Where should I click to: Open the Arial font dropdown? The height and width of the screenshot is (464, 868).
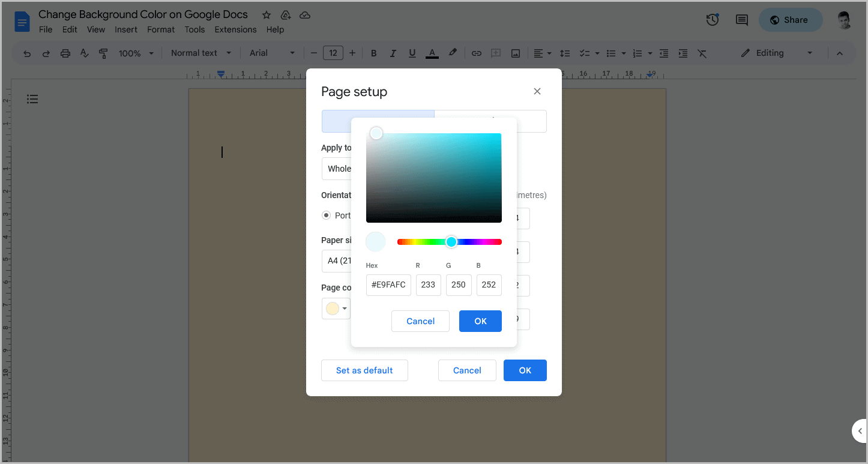click(x=273, y=53)
